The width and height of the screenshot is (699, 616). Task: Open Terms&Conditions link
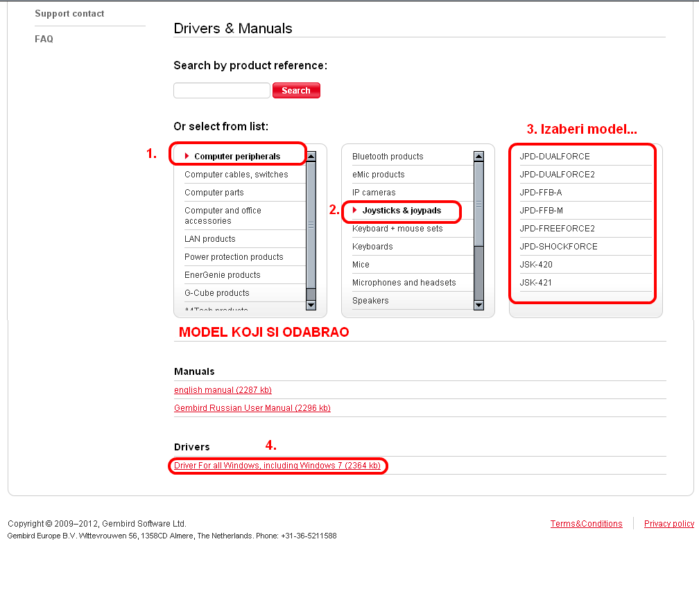pyautogui.click(x=586, y=524)
